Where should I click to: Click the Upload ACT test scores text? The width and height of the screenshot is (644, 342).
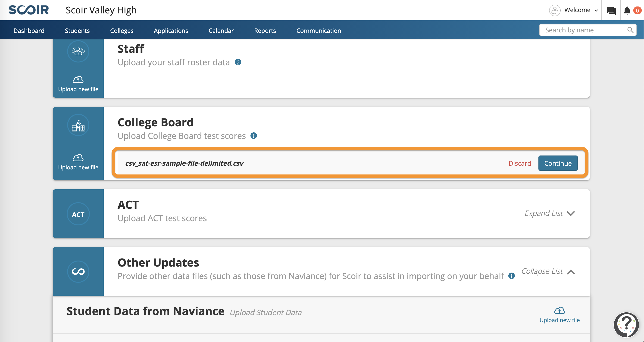pos(162,218)
